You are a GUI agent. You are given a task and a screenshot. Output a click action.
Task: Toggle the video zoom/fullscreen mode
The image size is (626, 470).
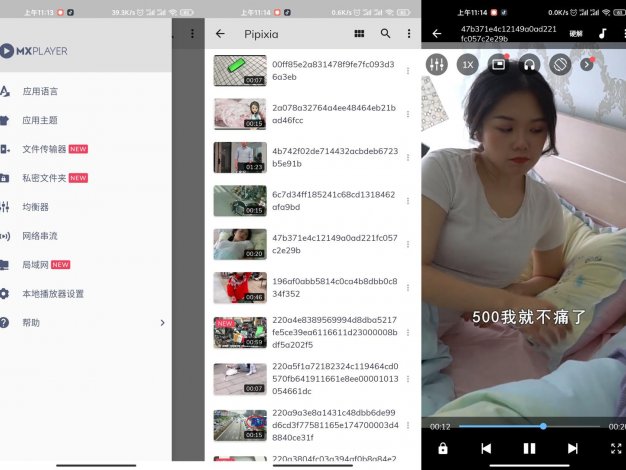(x=616, y=448)
